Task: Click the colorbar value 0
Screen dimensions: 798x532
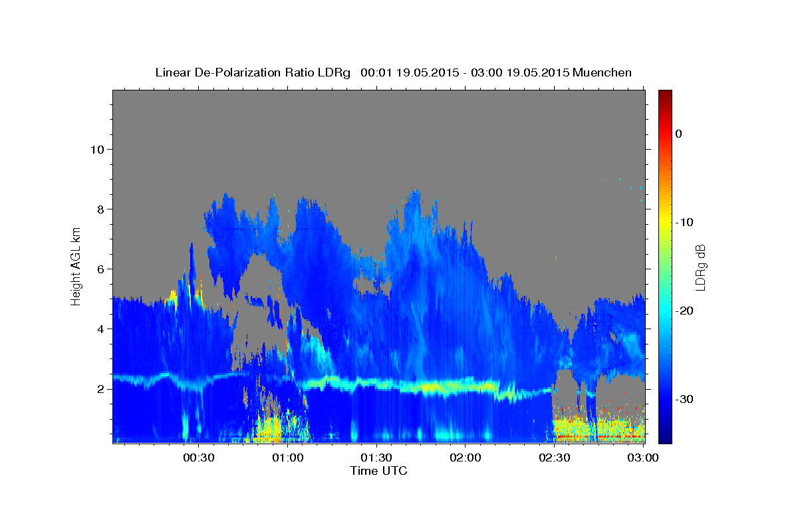Action: (679, 134)
